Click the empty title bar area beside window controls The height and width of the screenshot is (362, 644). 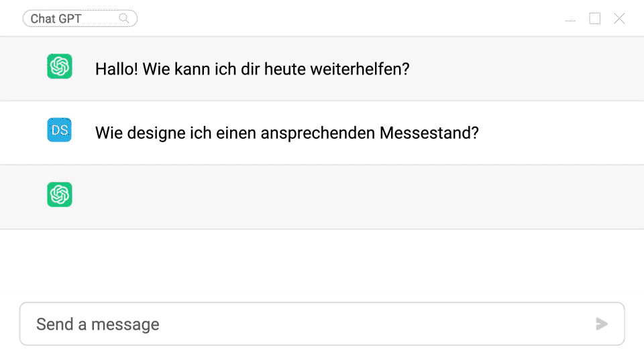349,19
